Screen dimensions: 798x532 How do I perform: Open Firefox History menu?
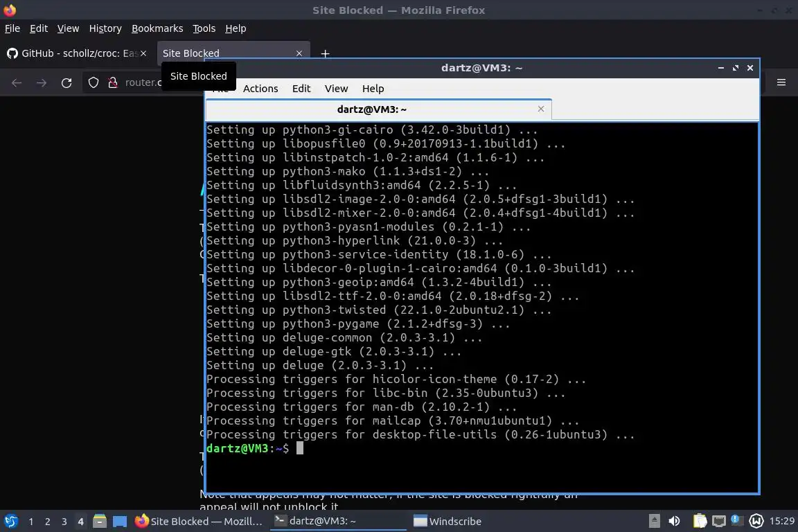click(x=105, y=28)
